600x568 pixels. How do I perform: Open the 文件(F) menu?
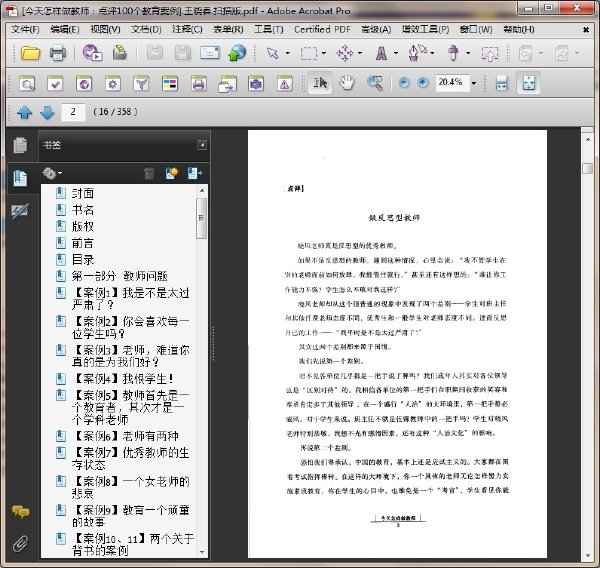pos(25,29)
